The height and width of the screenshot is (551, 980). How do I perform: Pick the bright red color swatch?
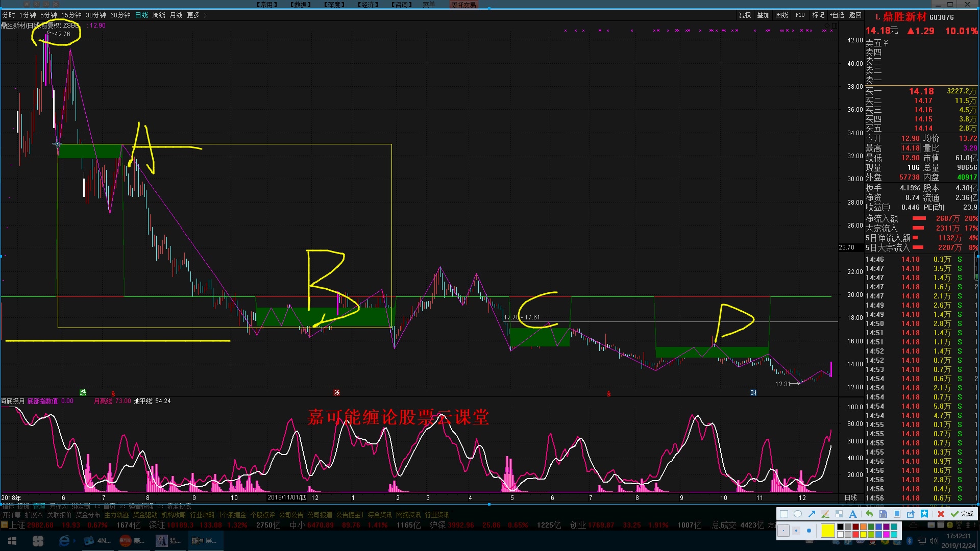[855, 534]
